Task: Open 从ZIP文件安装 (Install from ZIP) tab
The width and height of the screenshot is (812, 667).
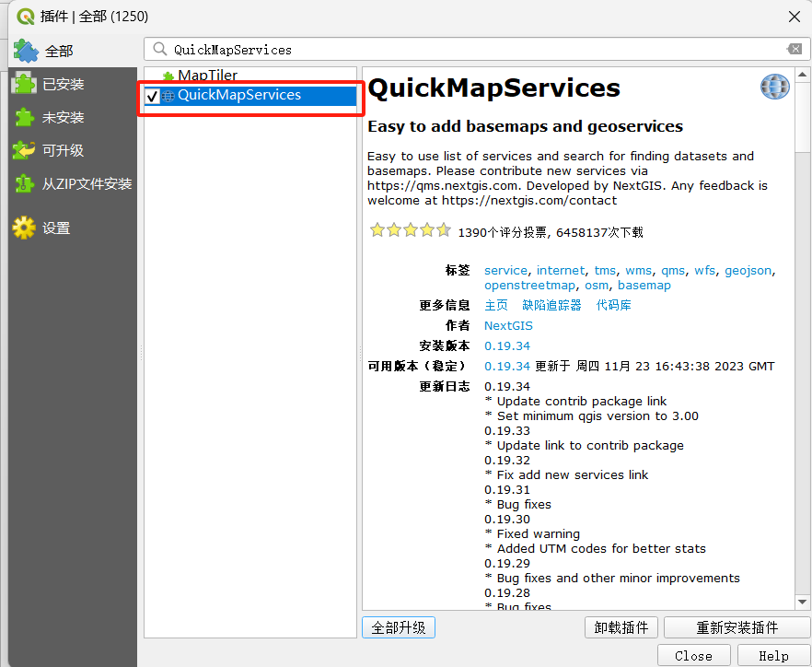Action: (73, 183)
